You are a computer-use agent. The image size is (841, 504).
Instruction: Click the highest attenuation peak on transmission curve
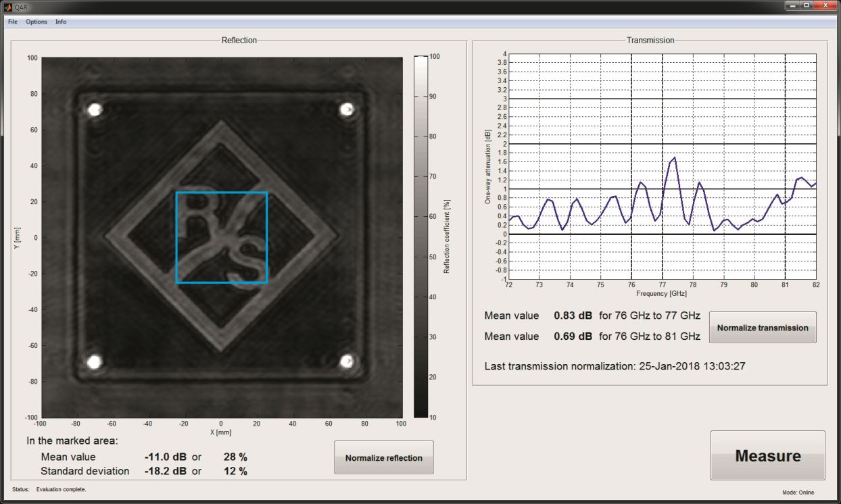pos(674,158)
